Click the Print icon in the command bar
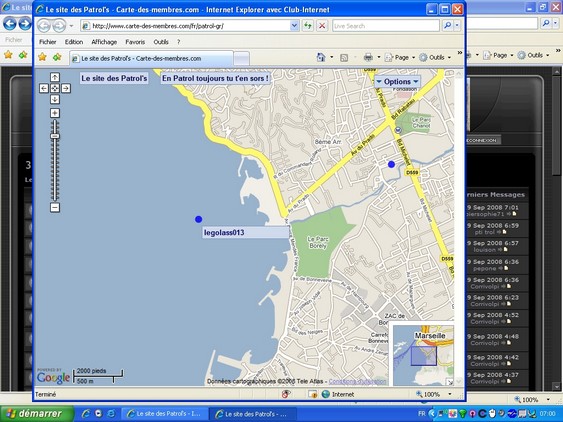Screen dimensions: 563x422 point(368,57)
